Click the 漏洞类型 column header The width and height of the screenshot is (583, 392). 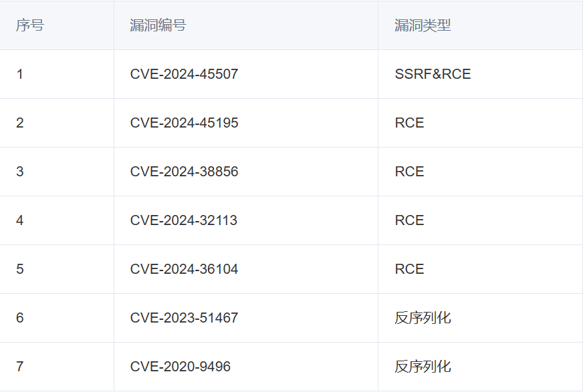481,25
